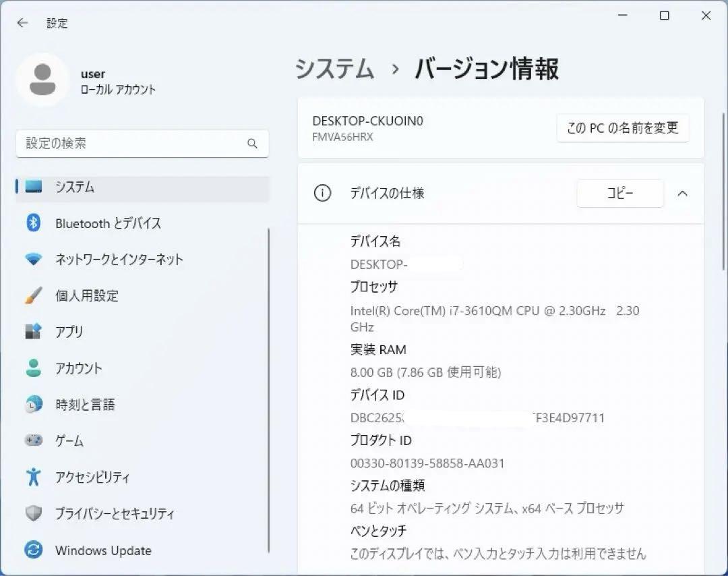Viewport: 728px width, 576px height.
Task: Open Bluetooth とデバイス settings
Action: click(x=142, y=223)
